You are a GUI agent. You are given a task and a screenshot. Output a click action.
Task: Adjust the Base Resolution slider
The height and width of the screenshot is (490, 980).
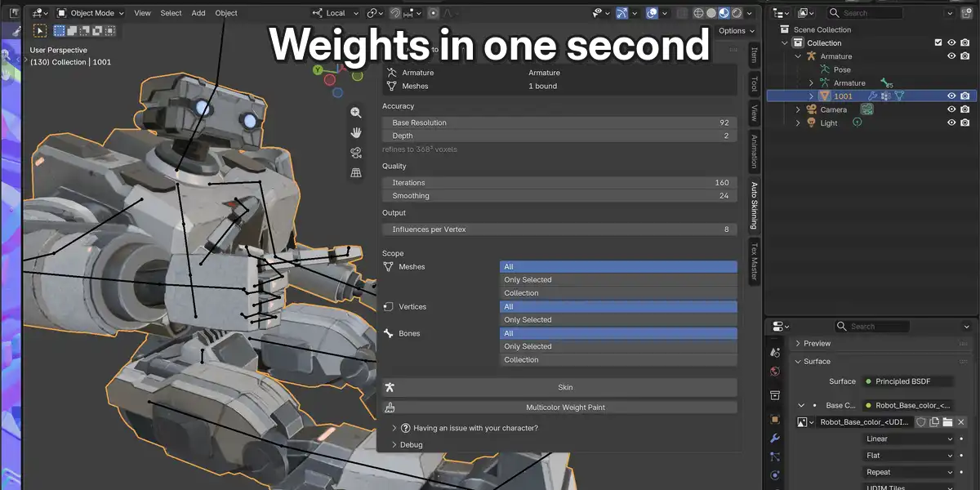pos(559,122)
